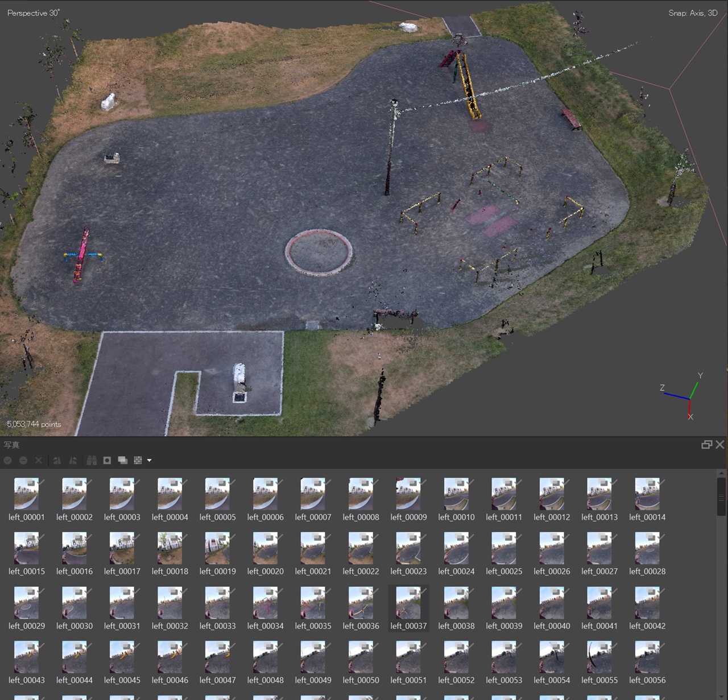Click the file name label left_00031
Viewport: 728px width, 700px height.
point(122,626)
